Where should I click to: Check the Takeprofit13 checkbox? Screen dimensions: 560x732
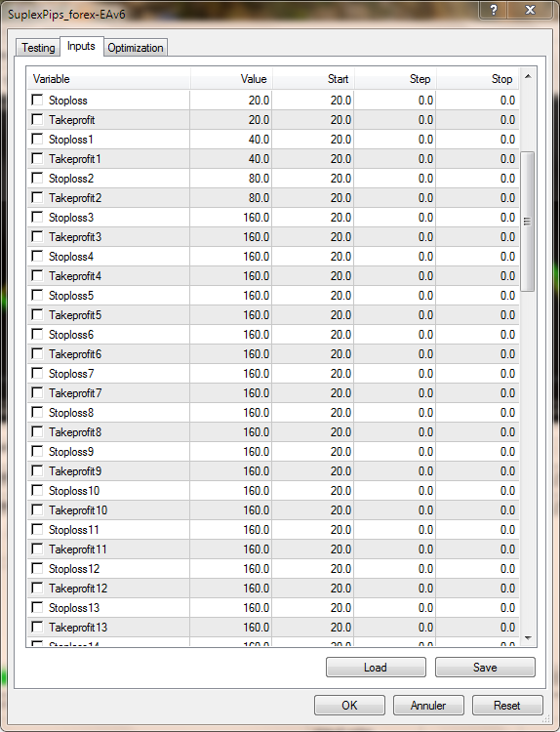37,627
